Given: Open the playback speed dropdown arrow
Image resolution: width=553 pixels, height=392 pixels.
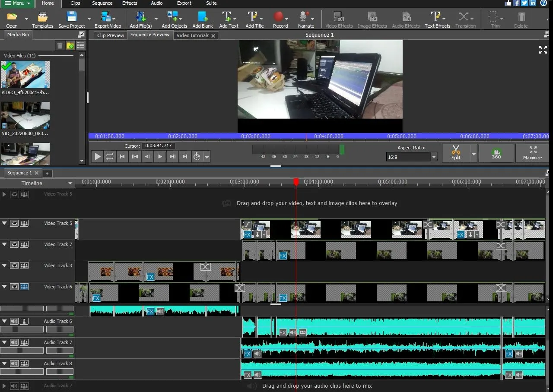Looking at the screenshot, I should (x=207, y=157).
